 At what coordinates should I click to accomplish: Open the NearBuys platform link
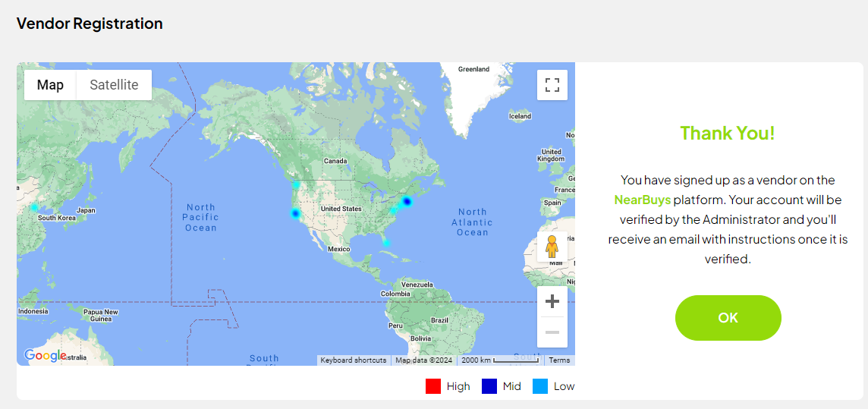click(x=642, y=200)
